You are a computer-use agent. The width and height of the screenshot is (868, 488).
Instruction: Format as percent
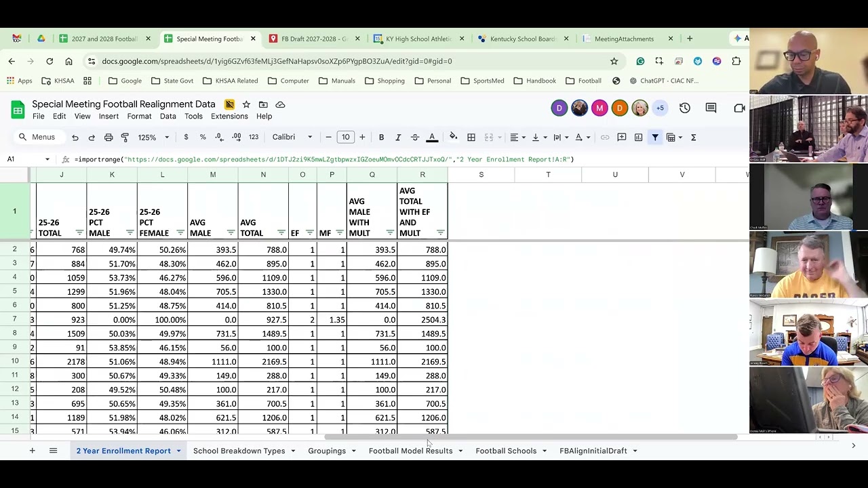click(x=203, y=137)
